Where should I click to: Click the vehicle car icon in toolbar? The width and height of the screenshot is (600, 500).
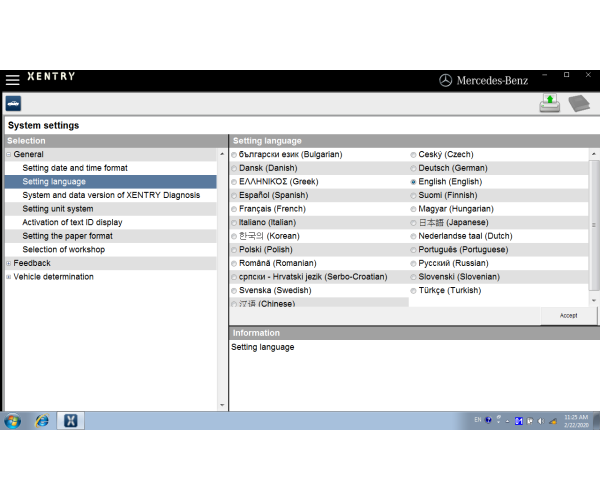(13, 104)
